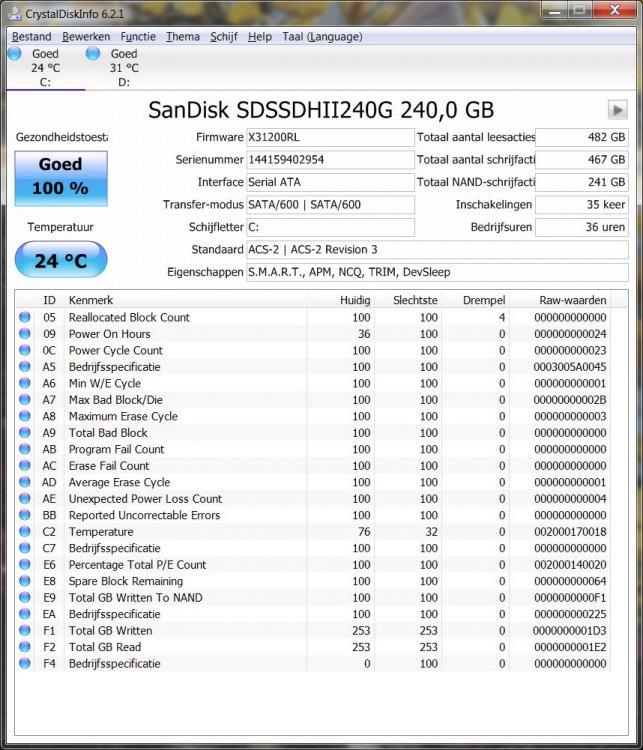The image size is (643, 750).
Task: Click status icon of Average Erase Cycle
Action: 24,482
